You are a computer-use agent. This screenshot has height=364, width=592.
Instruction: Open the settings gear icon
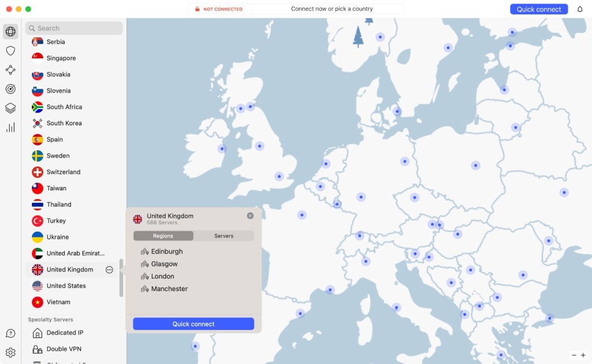[10, 352]
